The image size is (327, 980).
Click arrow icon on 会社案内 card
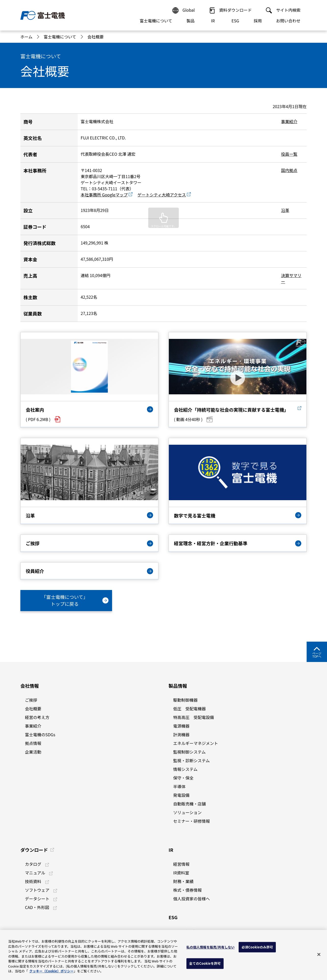pyautogui.click(x=150, y=409)
